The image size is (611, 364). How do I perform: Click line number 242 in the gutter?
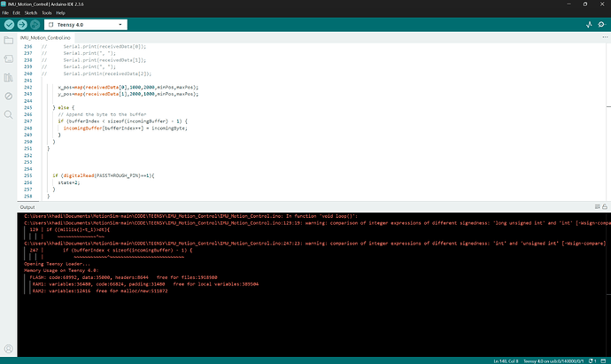[28, 88]
